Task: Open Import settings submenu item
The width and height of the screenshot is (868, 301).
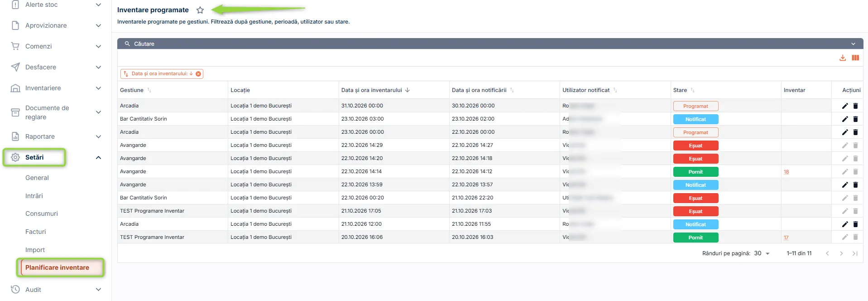Action: pos(35,250)
